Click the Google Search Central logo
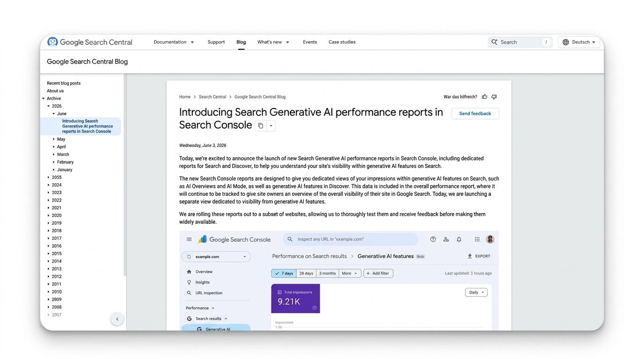This screenshot has height=359, width=644. [90, 42]
